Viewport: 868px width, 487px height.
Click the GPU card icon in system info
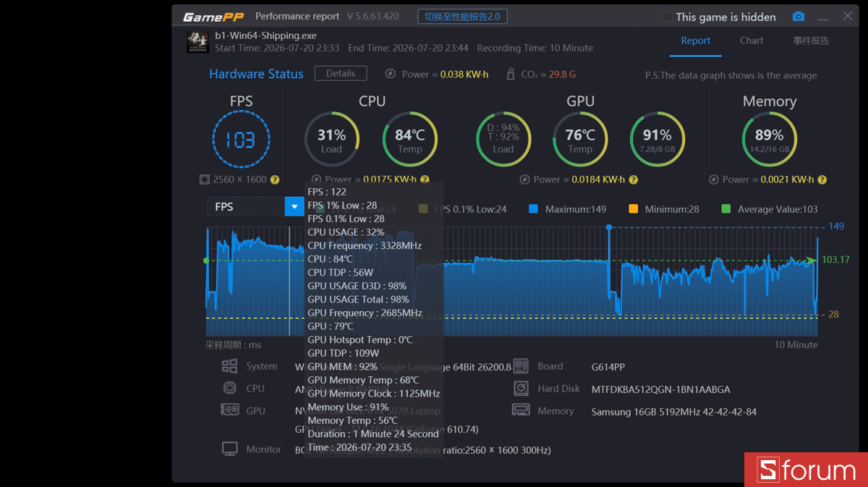tap(229, 410)
